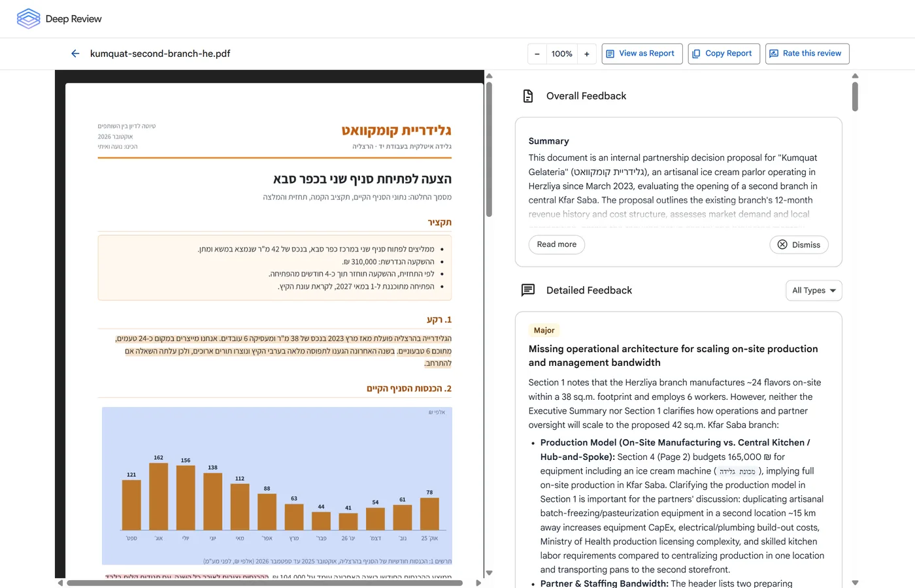The image size is (915, 588).
Task: Click the PDF scroll down arrow
Action: tap(489, 573)
